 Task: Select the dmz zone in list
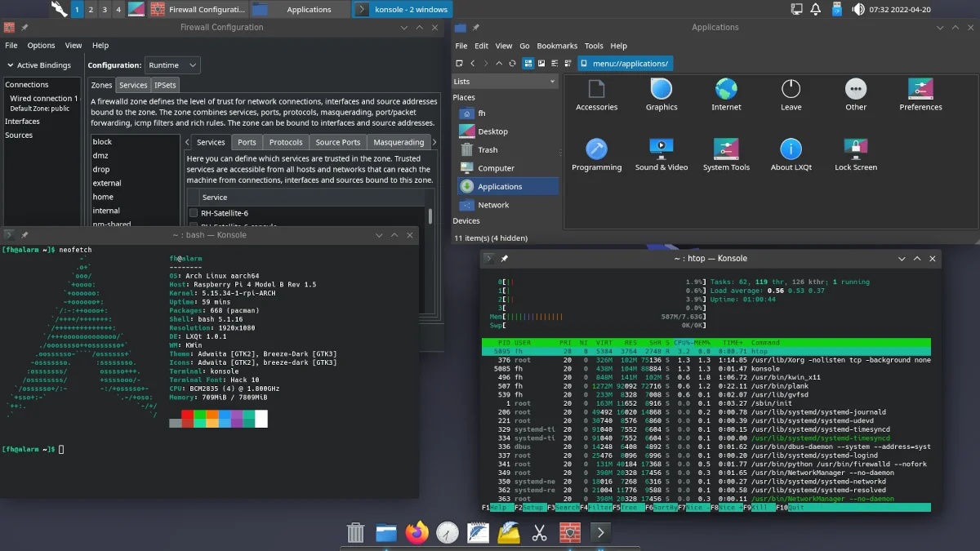pos(100,155)
